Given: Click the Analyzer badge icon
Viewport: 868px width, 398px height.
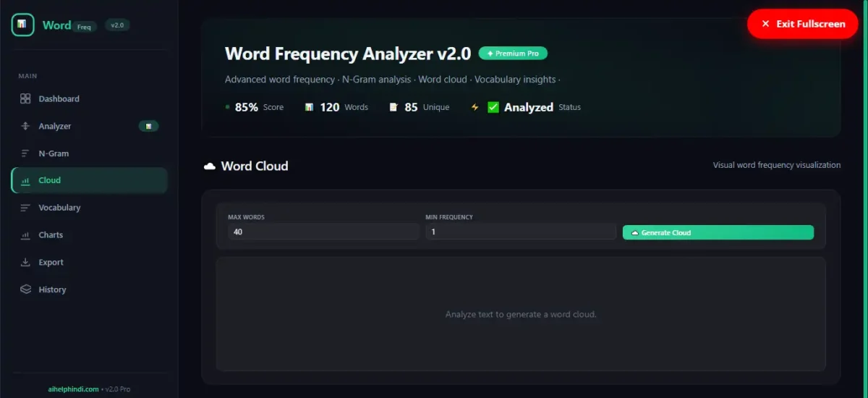Looking at the screenshot, I should pos(148,126).
